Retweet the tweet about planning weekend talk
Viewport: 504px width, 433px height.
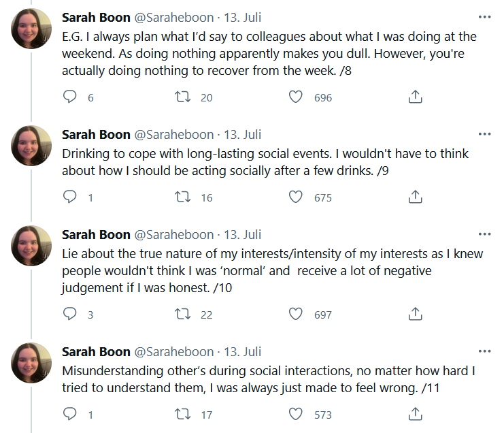183,97
